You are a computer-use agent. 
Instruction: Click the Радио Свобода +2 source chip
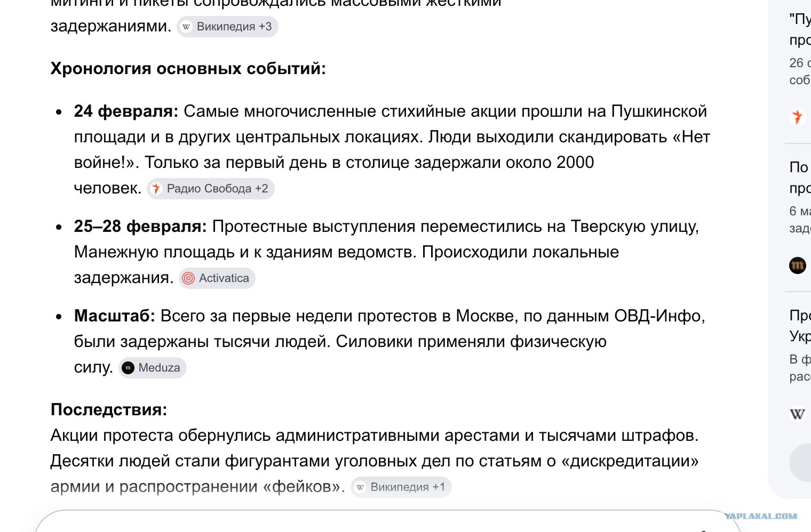click(x=211, y=189)
